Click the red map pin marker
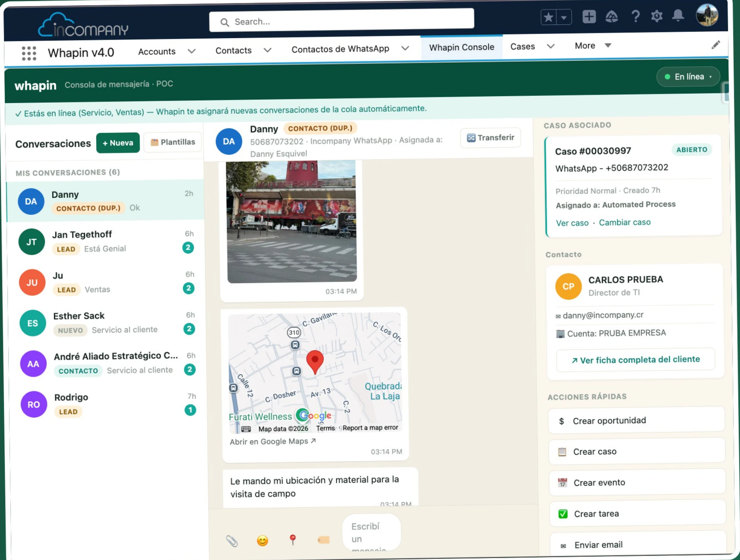The width and height of the screenshot is (740, 560). [x=315, y=361]
